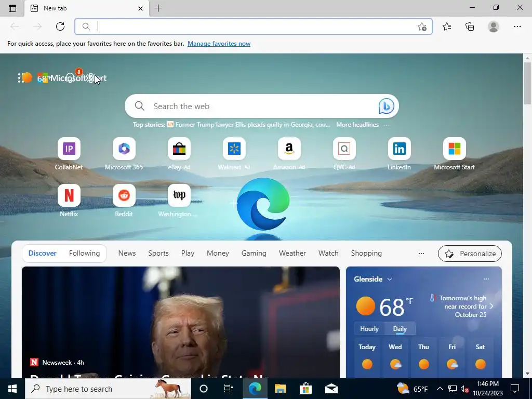532x399 pixels.
Task: Select the Play category
Action: pyautogui.click(x=188, y=254)
